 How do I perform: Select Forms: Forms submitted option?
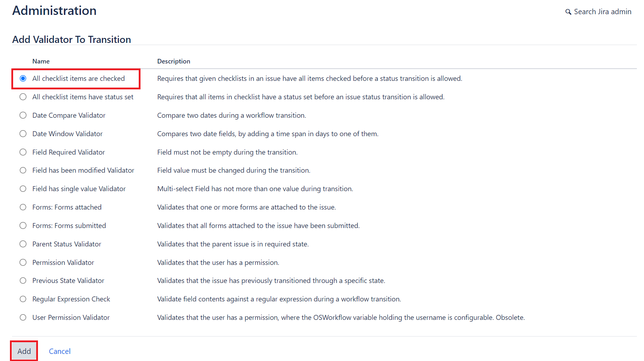coord(23,225)
